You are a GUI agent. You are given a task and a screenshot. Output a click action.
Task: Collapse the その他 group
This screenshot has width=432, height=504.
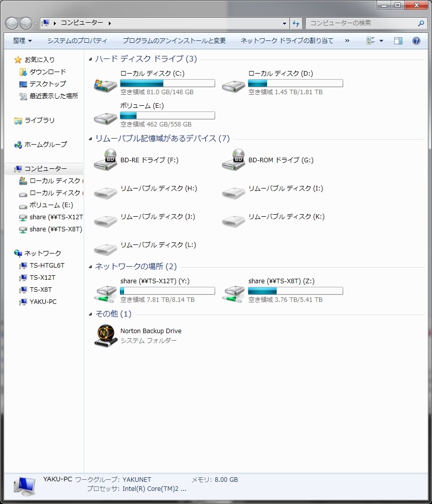[x=91, y=314]
